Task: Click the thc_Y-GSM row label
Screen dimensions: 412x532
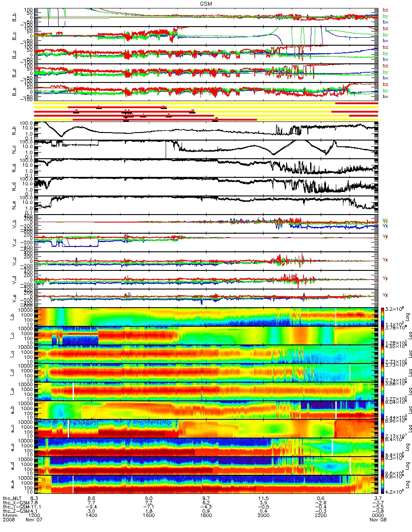Action: pos(16,507)
